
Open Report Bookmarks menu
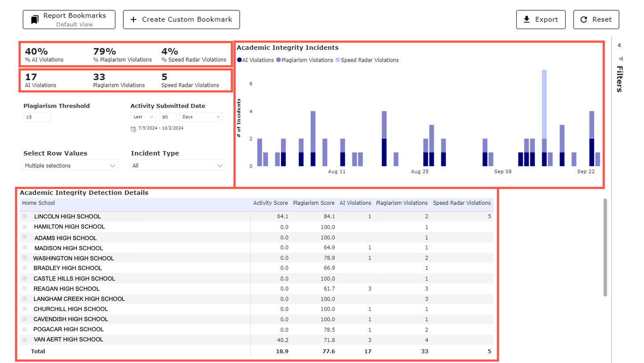(x=69, y=20)
